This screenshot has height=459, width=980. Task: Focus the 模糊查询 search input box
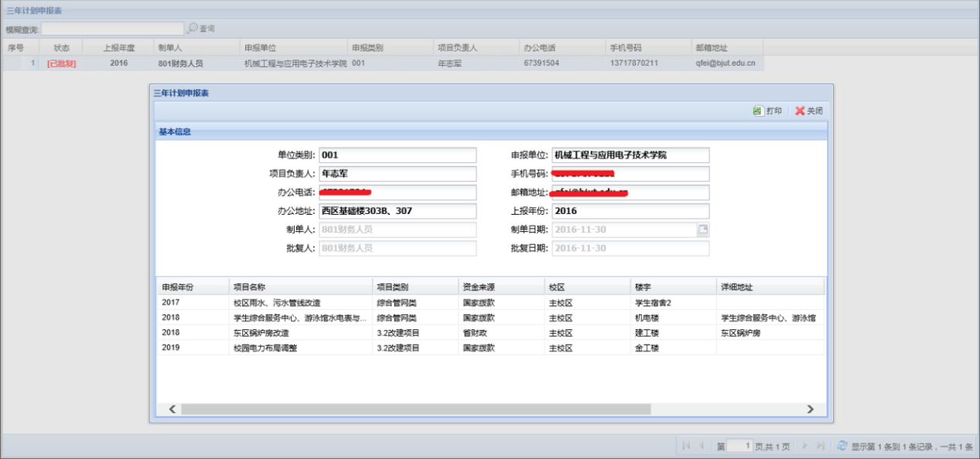[112, 29]
